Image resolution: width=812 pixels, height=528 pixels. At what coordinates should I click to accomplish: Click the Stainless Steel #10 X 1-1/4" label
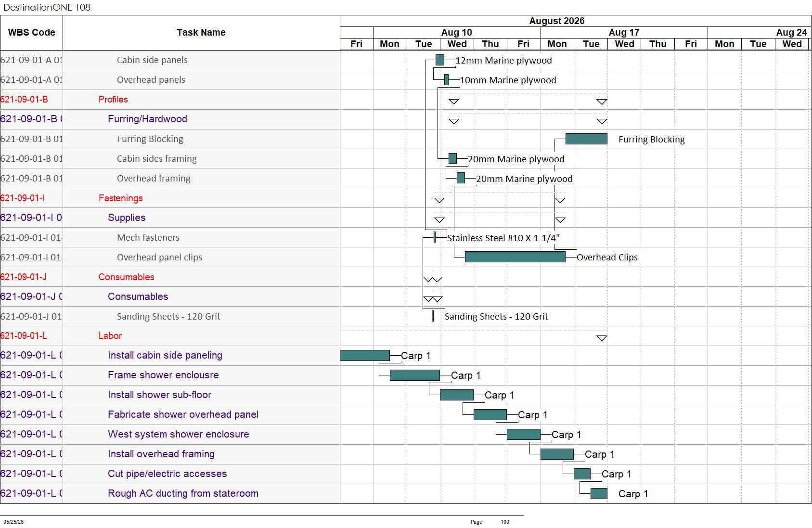tap(503, 238)
